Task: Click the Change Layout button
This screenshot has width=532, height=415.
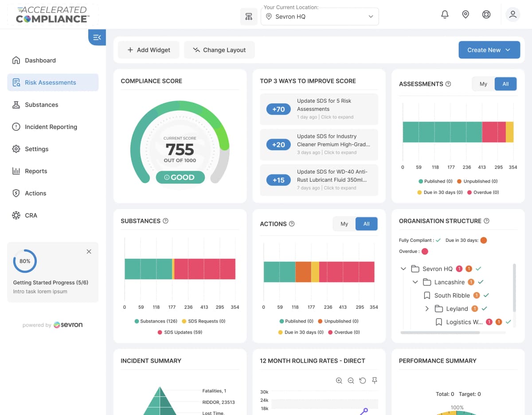Action: click(x=219, y=50)
